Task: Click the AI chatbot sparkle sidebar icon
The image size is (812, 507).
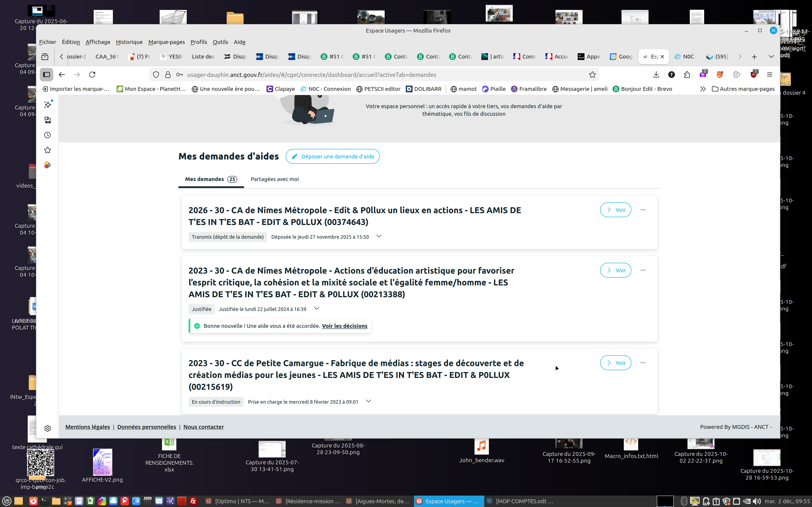Action: [x=47, y=105]
